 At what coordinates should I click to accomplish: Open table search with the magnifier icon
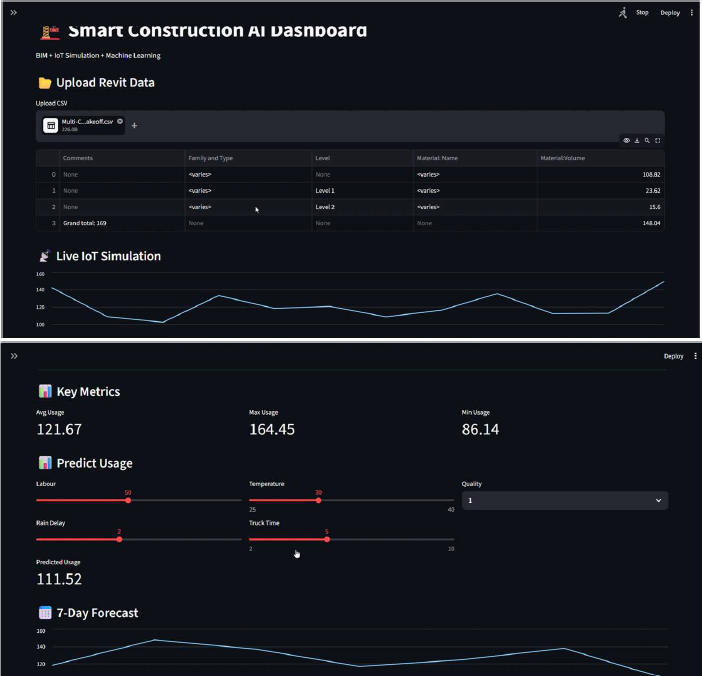click(x=647, y=141)
